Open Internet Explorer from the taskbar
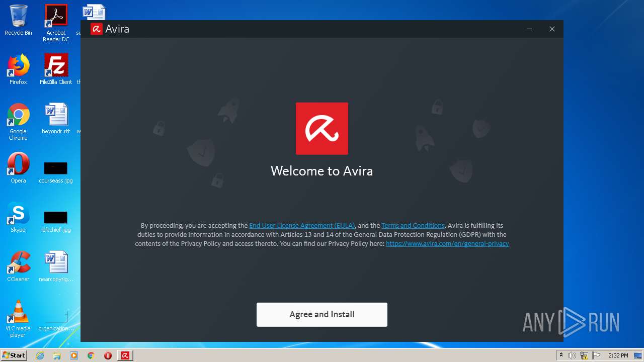The image size is (644, 362). (40, 355)
